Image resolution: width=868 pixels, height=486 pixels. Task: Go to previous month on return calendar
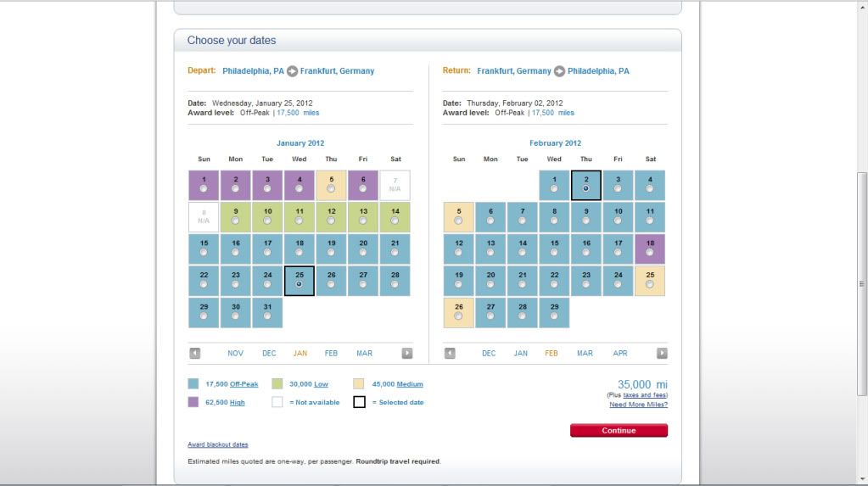click(x=450, y=353)
